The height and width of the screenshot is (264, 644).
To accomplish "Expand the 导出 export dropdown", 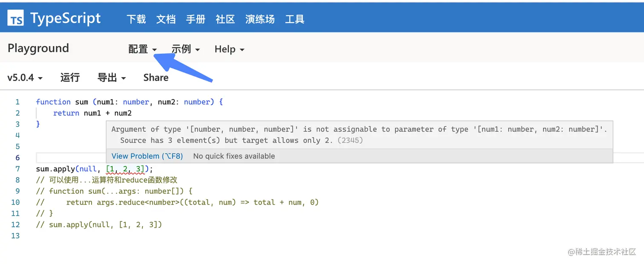I will (x=112, y=78).
